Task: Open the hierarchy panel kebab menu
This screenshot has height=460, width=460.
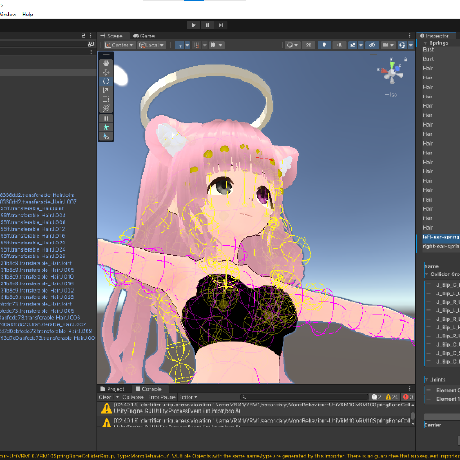Action: tap(90, 35)
